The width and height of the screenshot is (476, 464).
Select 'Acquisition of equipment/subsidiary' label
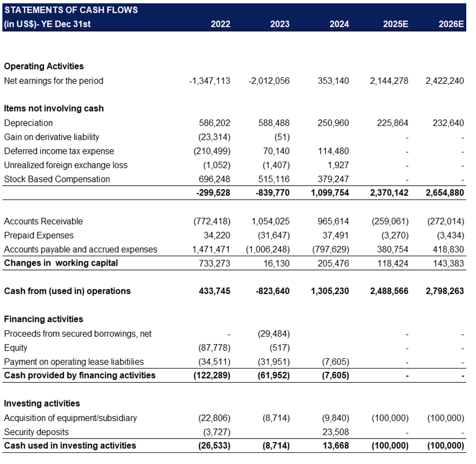pyautogui.click(x=70, y=418)
